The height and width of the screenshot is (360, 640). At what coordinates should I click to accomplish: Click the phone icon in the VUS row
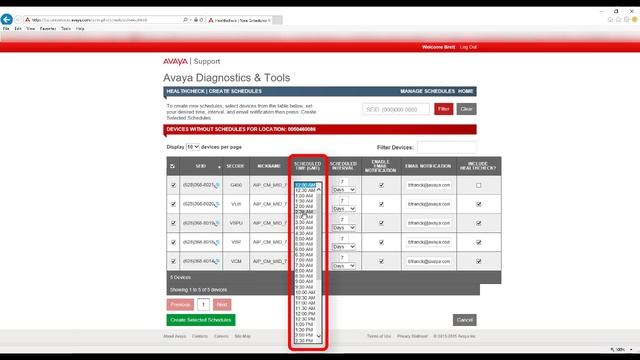pos(217,204)
